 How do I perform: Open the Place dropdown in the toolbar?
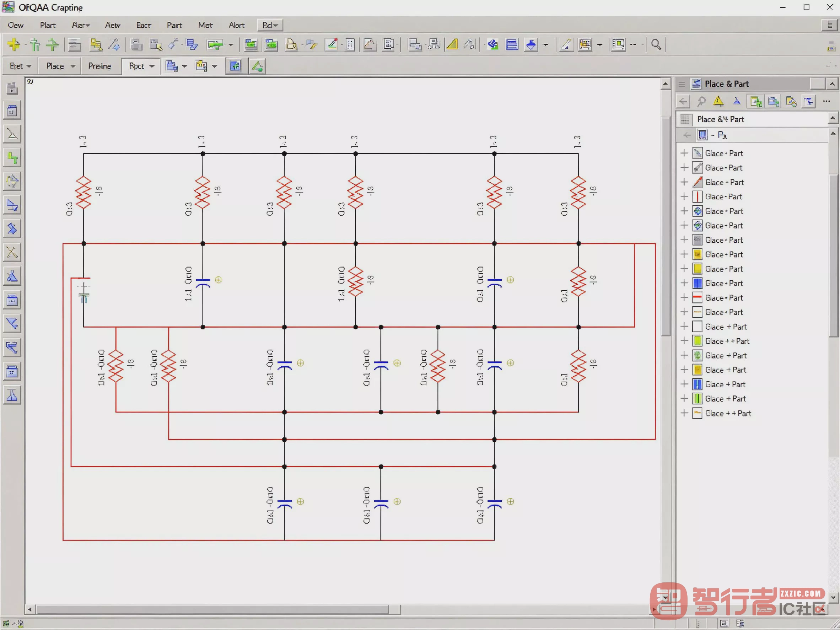click(x=60, y=66)
